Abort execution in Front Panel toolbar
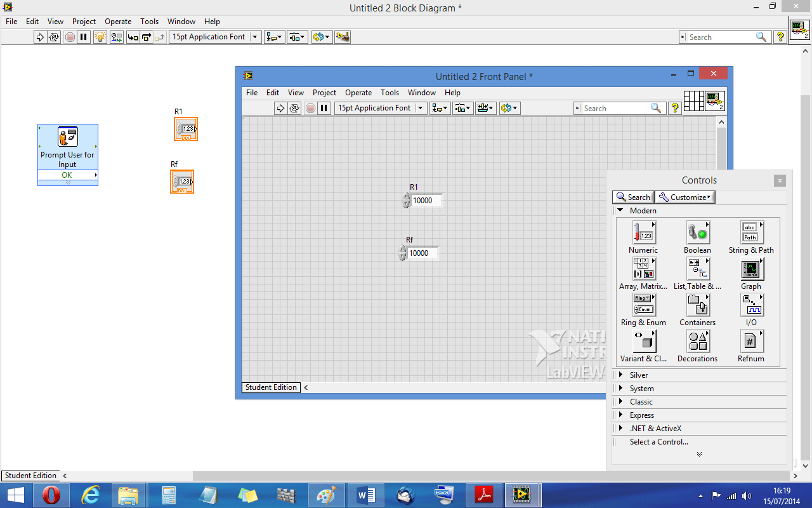The height and width of the screenshot is (508, 812). (x=310, y=108)
